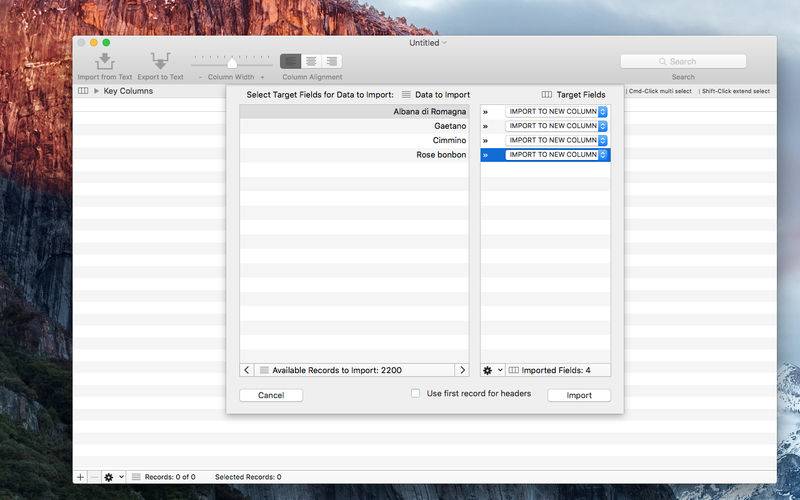800x500 pixels.
Task: Show next record with right arrow
Action: pyautogui.click(x=461, y=370)
